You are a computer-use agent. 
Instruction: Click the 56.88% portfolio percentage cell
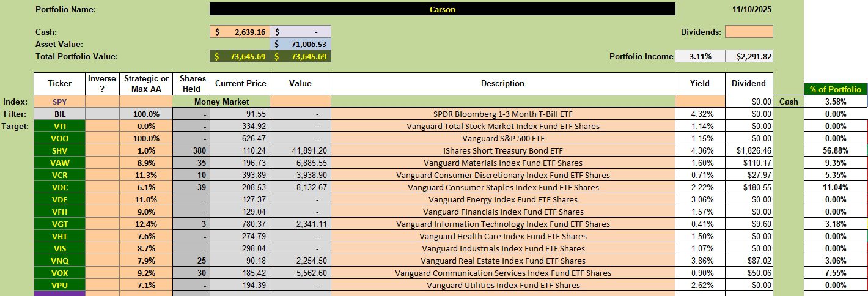835,150
